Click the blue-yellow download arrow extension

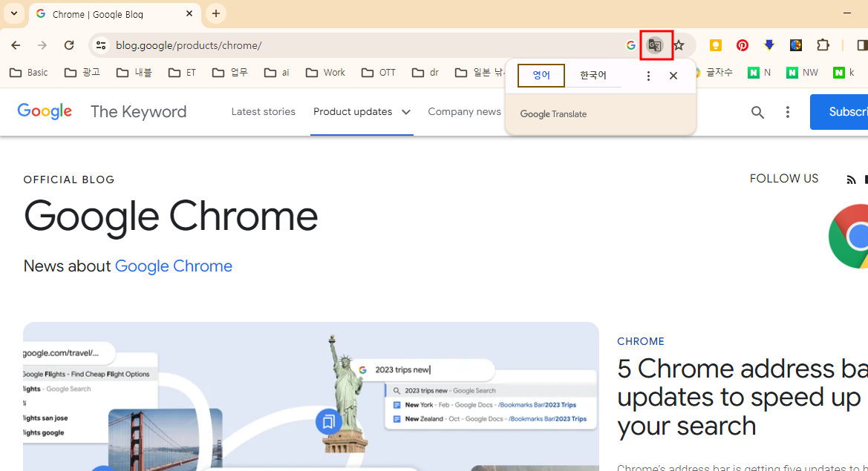pos(769,45)
